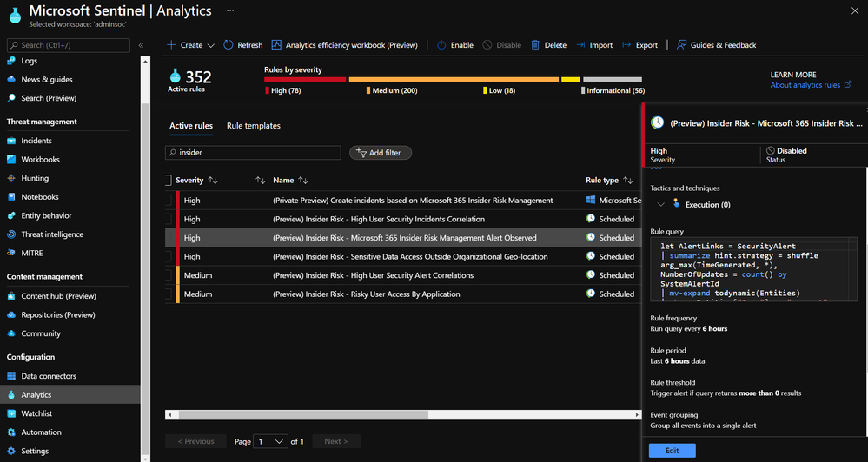The width and height of the screenshot is (868, 462).
Task: Switch to Rule templates tab
Action: (254, 126)
